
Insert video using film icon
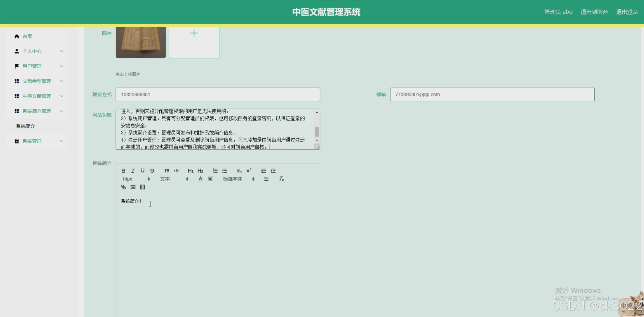click(x=143, y=187)
